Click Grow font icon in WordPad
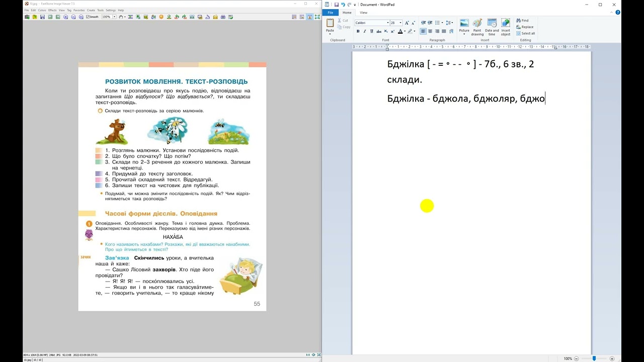 407,23
